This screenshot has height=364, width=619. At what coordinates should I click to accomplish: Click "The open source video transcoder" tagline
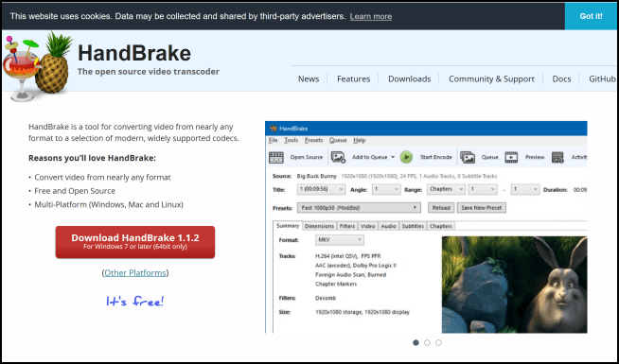tap(149, 72)
